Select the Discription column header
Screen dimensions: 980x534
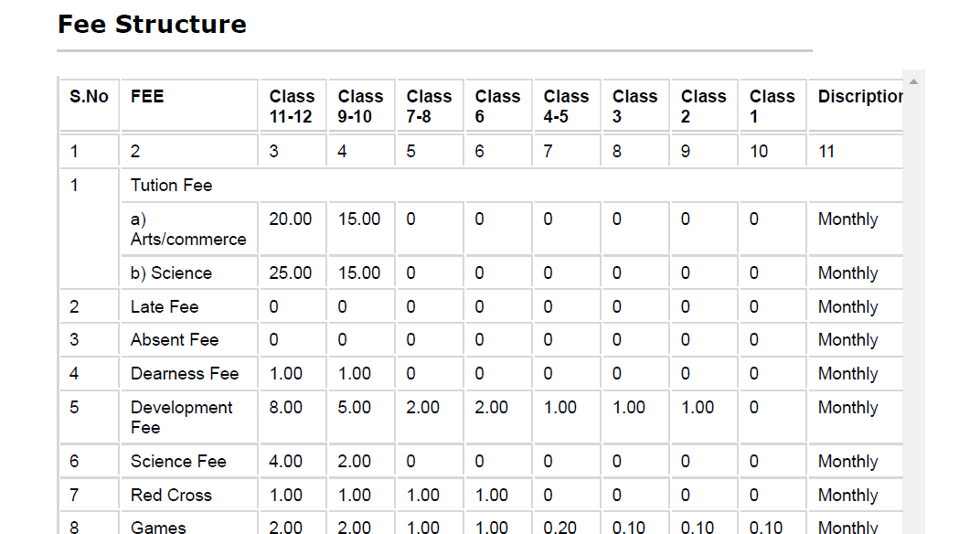coord(859,97)
